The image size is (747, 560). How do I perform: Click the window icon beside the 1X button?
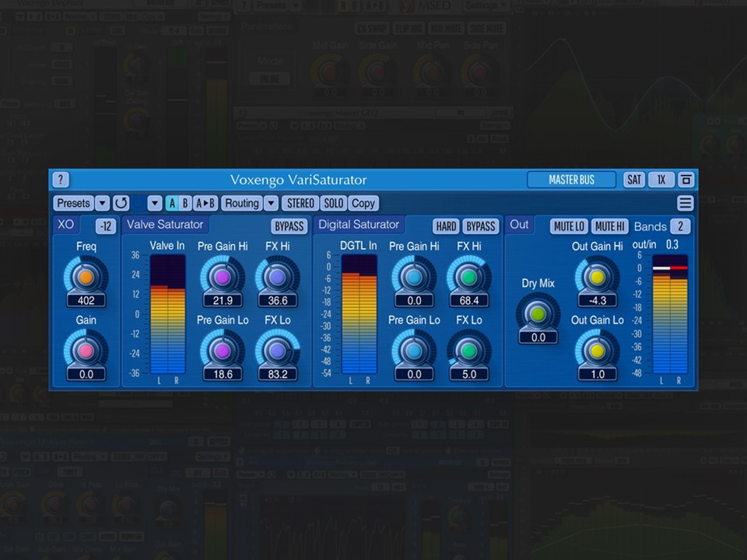pos(686,180)
